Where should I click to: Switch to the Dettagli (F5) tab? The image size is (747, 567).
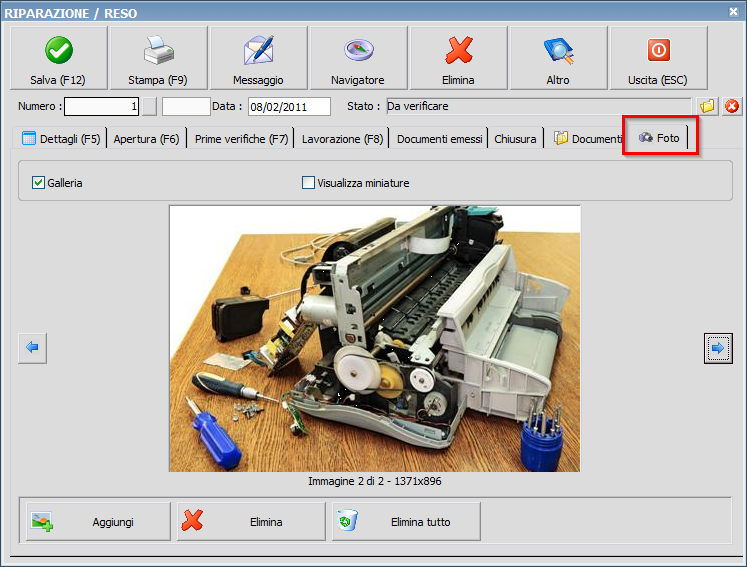click(x=61, y=139)
